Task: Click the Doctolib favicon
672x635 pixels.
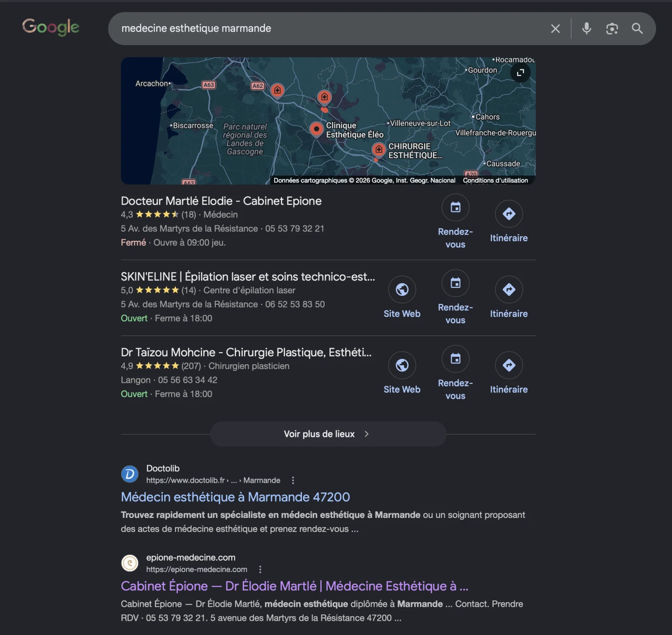Action: tap(130, 474)
